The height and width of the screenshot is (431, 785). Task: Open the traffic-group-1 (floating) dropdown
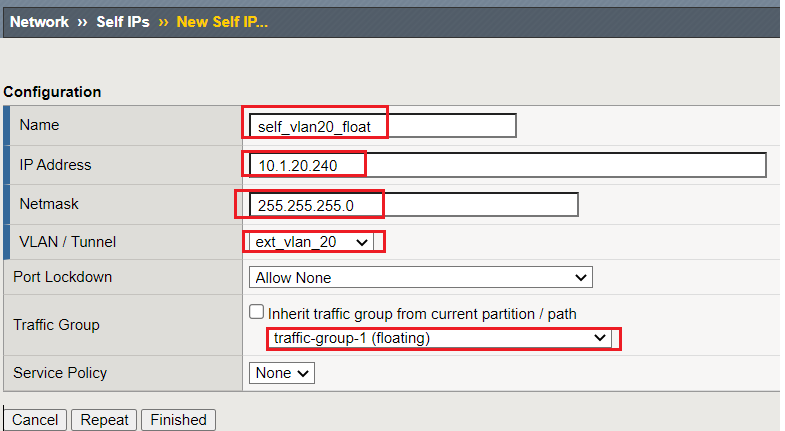[x=439, y=338]
